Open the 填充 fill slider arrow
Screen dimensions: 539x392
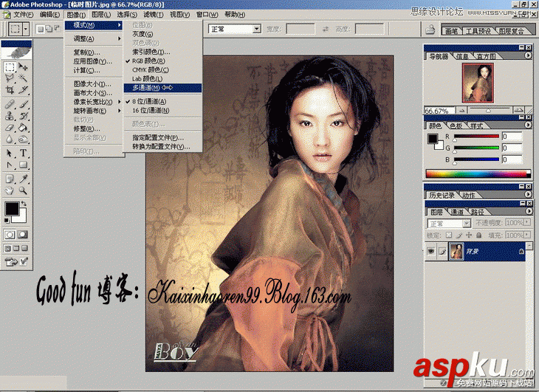coord(527,235)
